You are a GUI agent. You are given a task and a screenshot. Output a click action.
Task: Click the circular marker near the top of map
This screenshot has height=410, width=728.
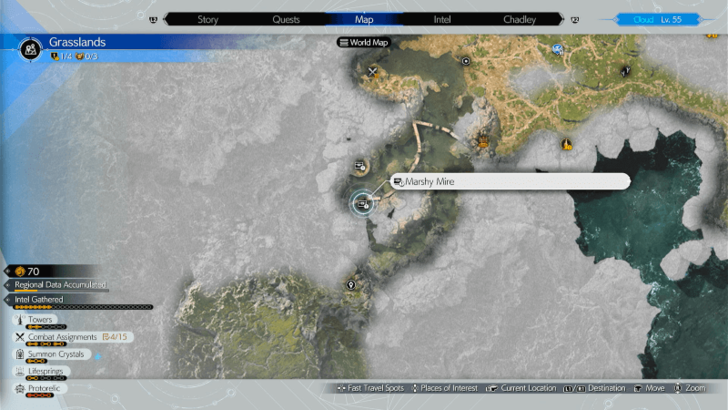tap(466, 61)
